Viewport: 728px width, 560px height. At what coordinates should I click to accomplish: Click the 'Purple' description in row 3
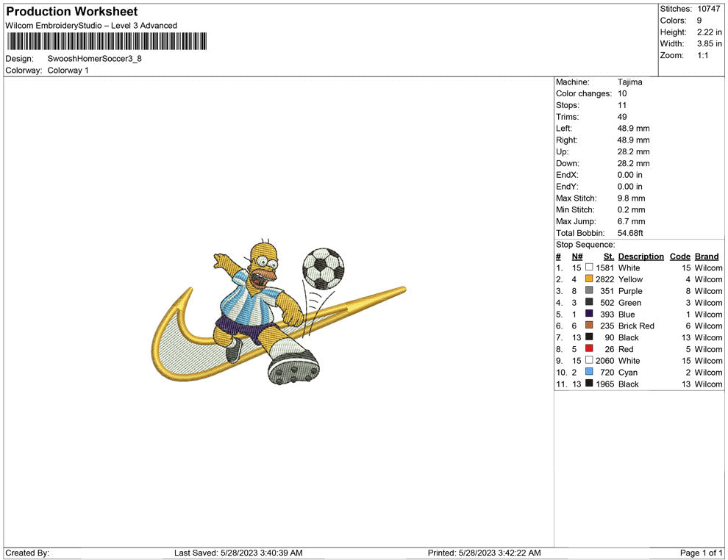click(630, 291)
